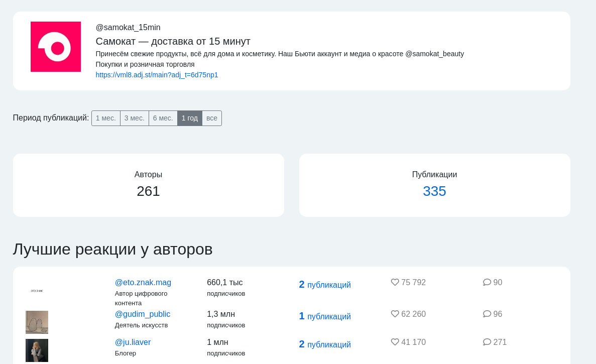Click the heading Самокат — доставка от 15 минут

[x=173, y=41]
